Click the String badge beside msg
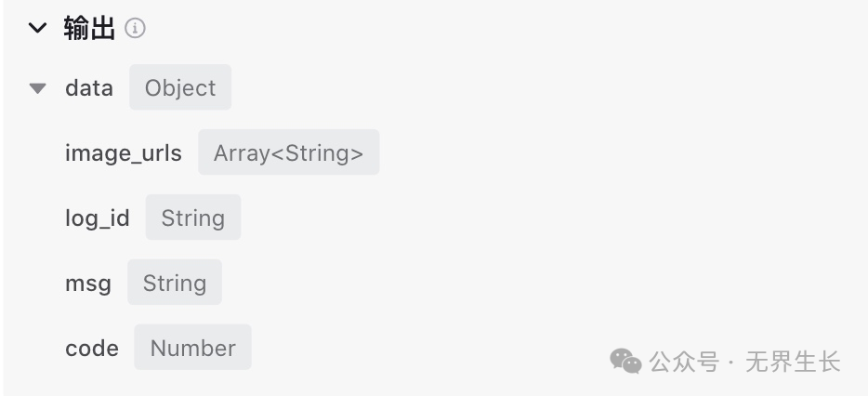The height and width of the screenshot is (396, 868). [175, 284]
